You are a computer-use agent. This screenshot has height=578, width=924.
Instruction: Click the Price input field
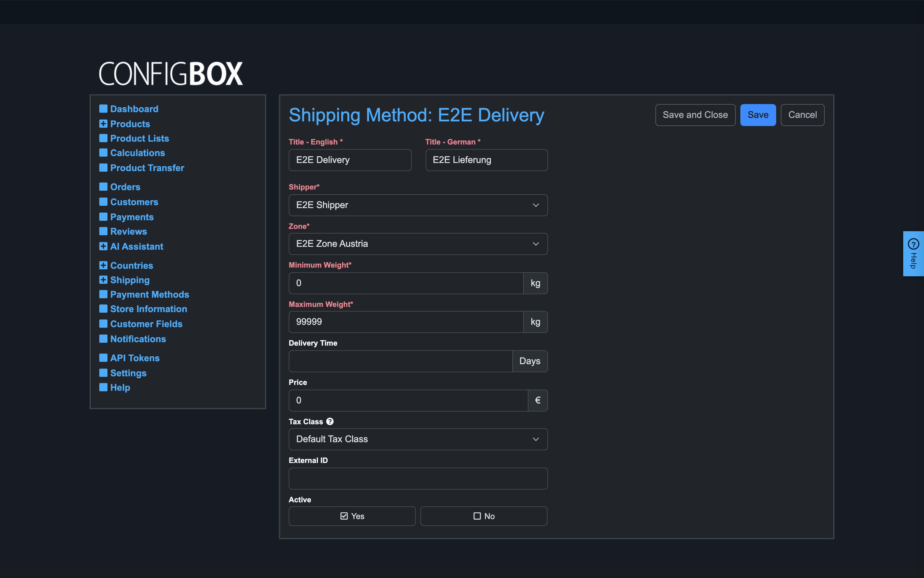(x=409, y=400)
